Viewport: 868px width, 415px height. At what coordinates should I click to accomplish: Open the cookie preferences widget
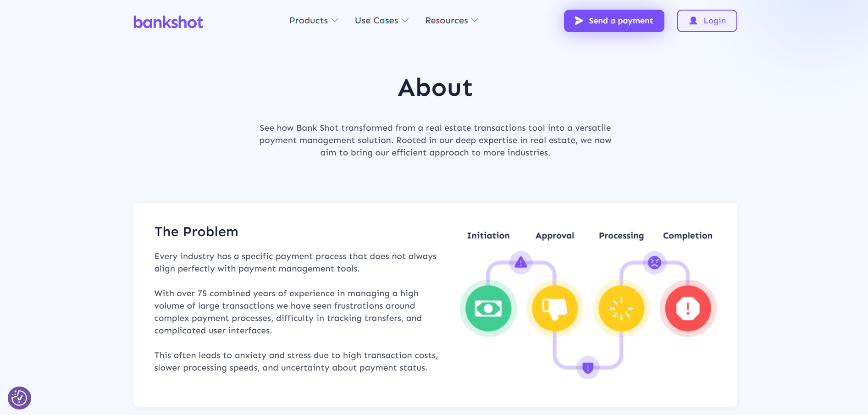click(x=19, y=398)
